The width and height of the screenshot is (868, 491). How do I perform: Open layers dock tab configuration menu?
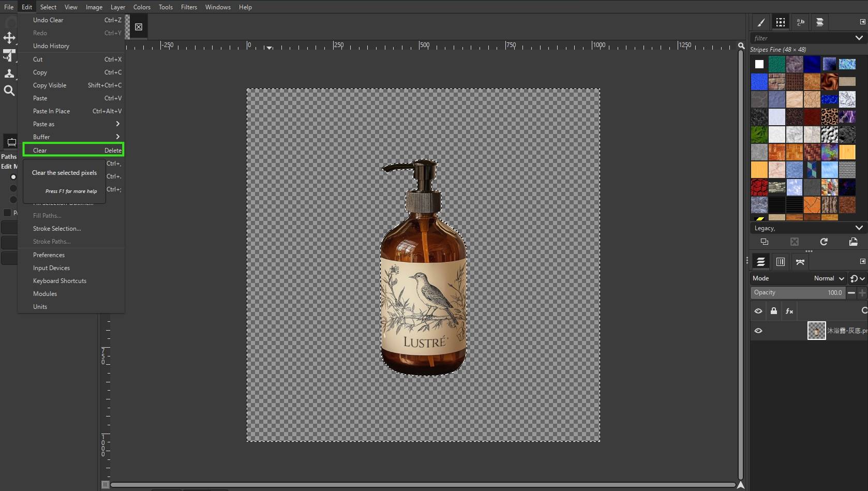tap(862, 261)
